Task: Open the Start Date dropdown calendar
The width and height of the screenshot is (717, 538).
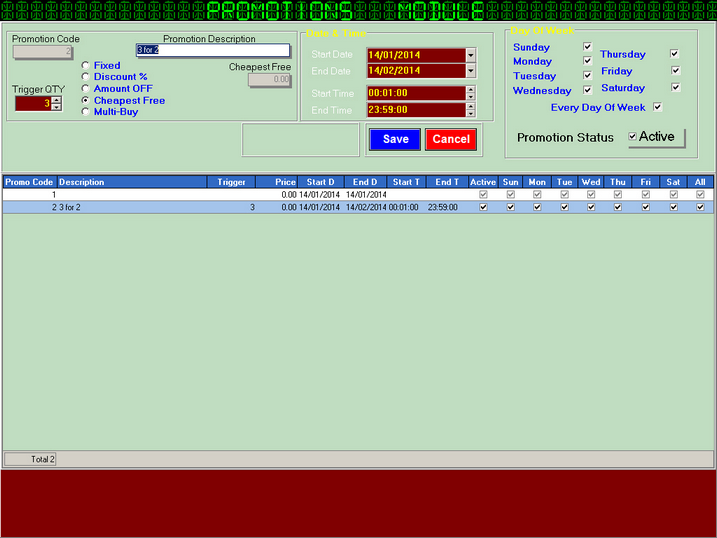Action: [x=471, y=55]
